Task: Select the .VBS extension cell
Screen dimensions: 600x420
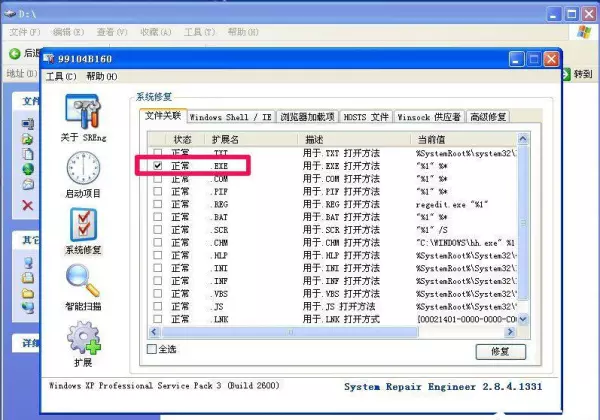Action: coord(219,294)
